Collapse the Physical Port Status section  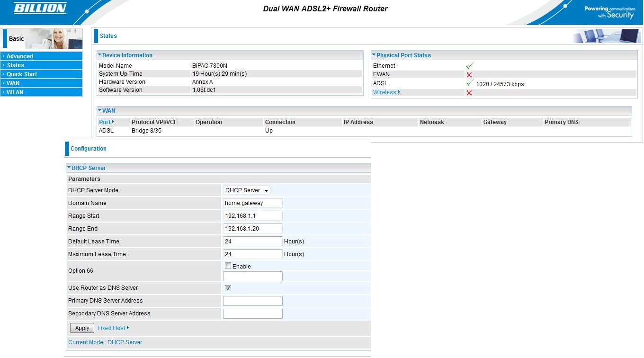[x=374, y=55]
